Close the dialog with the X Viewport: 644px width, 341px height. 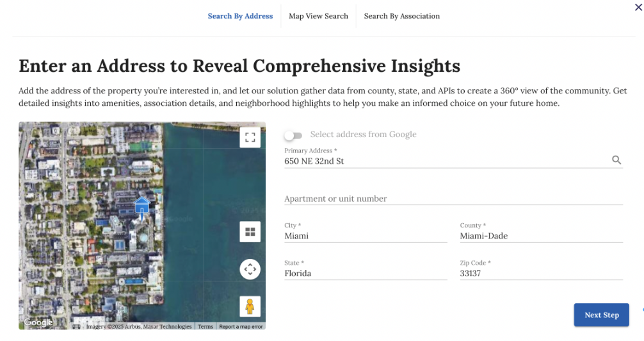point(638,8)
